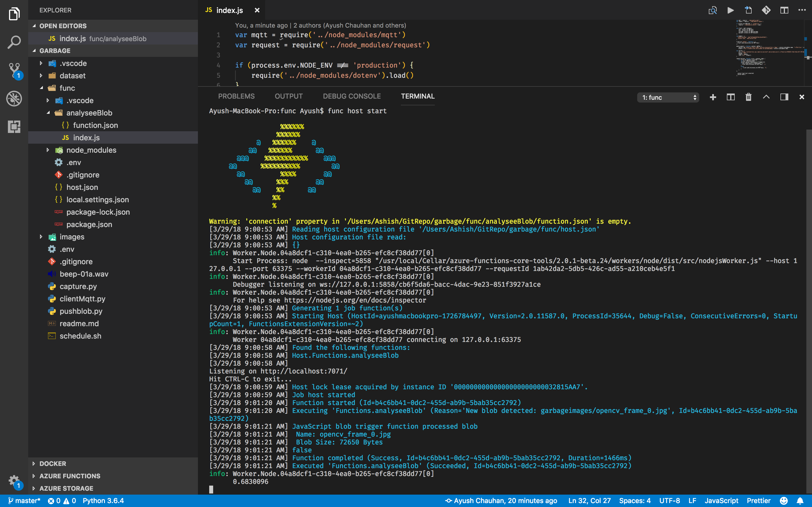Switch to the DEBUG CONSOLE tab

click(x=352, y=96)
